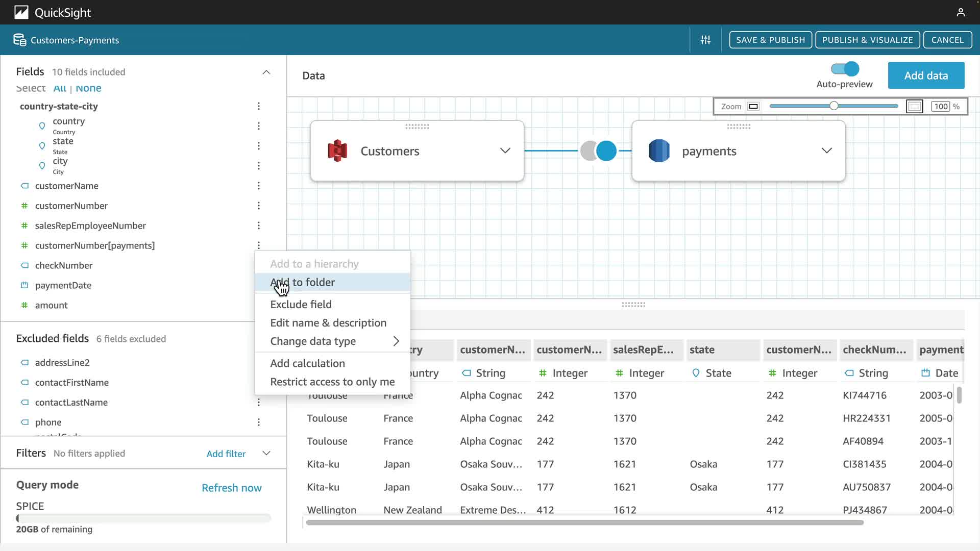Choose Exclude field from context menu

click(301, 304)
